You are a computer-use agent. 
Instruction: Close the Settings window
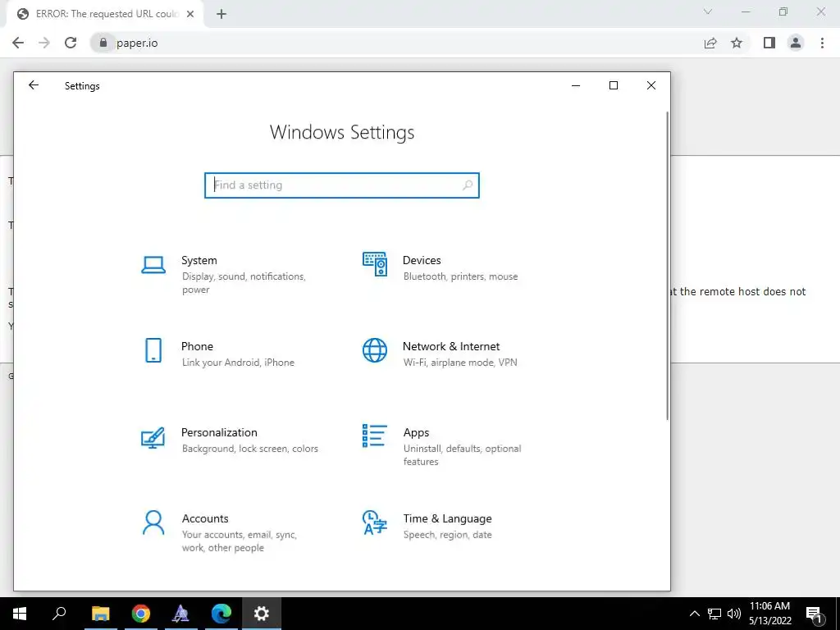pos(651,85)
